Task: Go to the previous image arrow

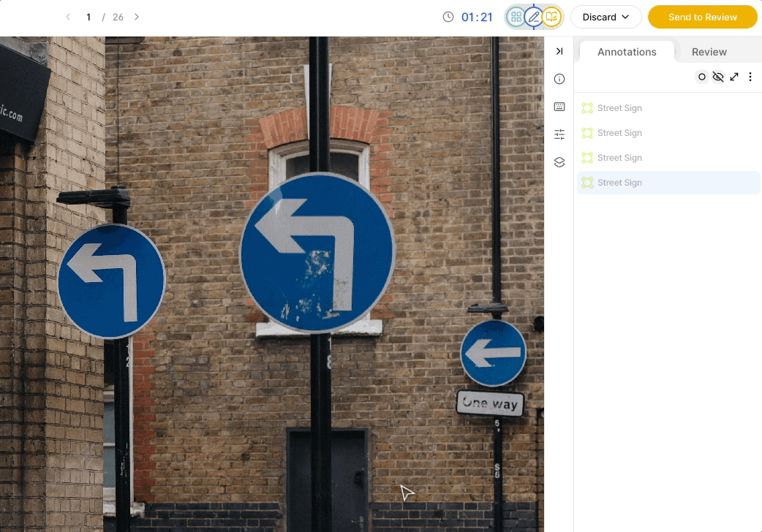Action: 68,17
